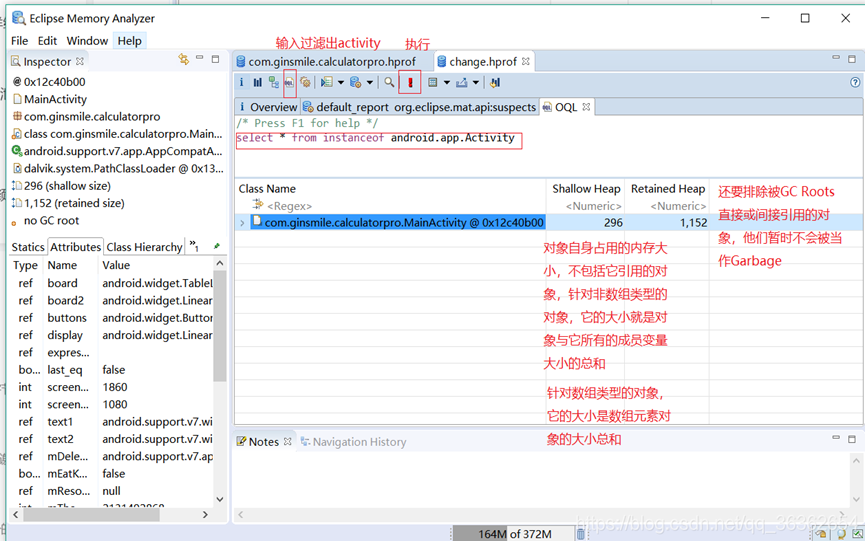Maximize the heap editor area

(x=852, y=58)
